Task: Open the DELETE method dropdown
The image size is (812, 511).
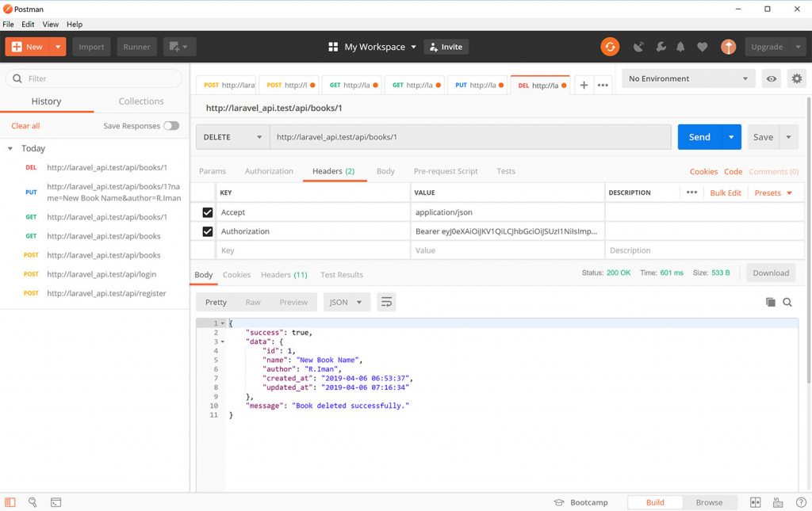Action: [232, 137]
